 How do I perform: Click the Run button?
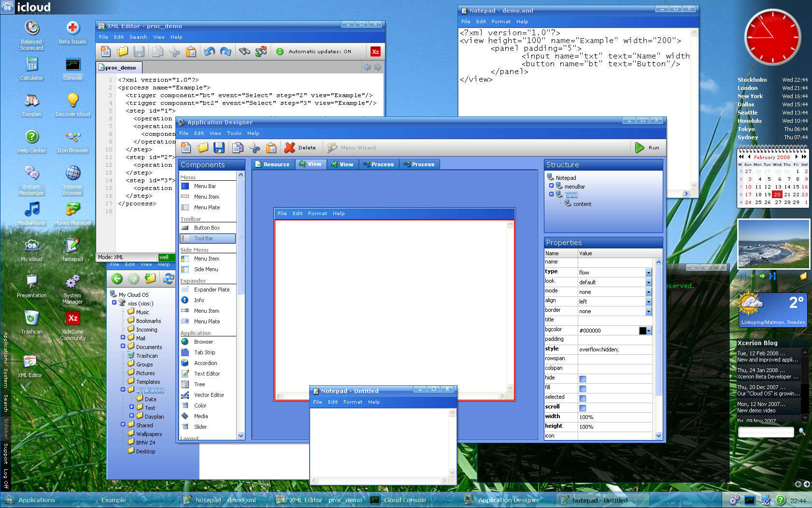pyautogui.click(x=647, y=148)
